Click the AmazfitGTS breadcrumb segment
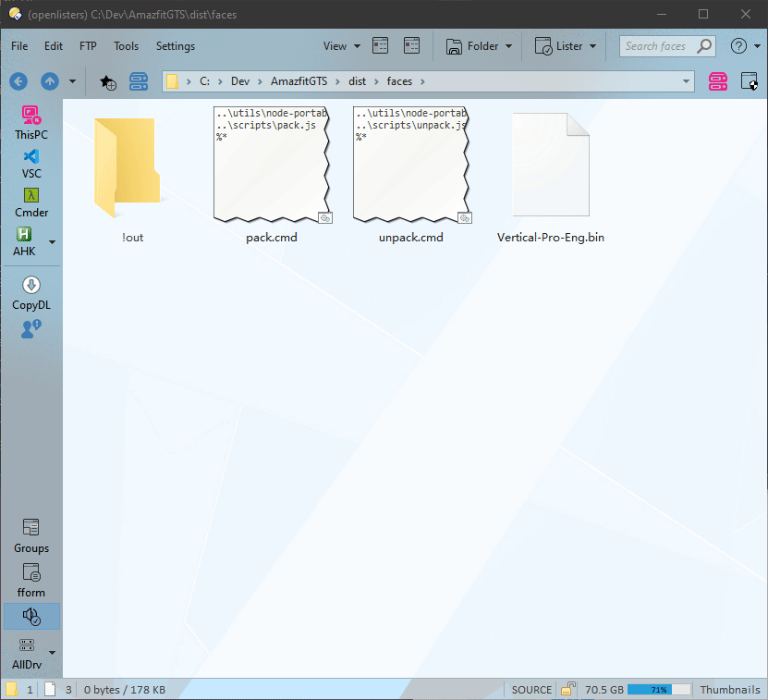 point(299,82)
